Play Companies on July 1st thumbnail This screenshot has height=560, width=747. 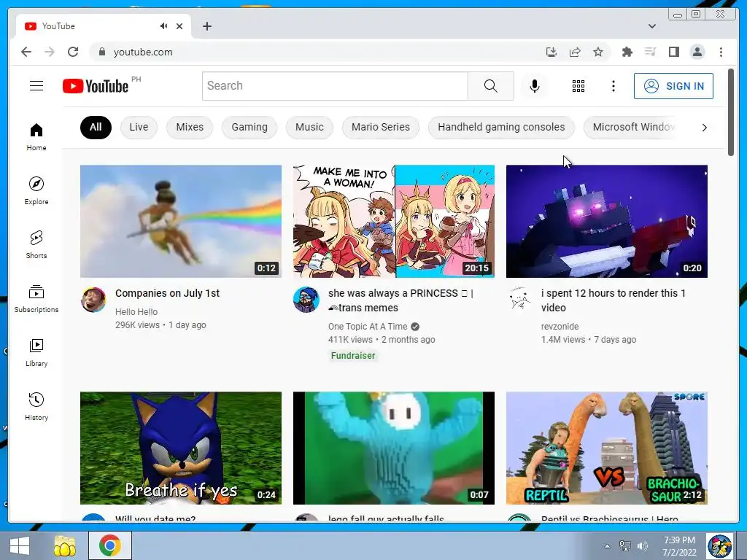[181, 221]
